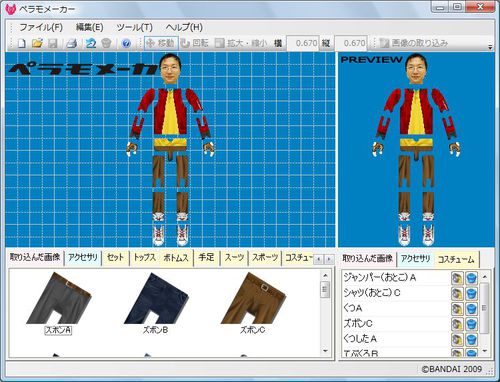Select ズボンC list row
The image size is (500, 382).
tap(395, 323)
